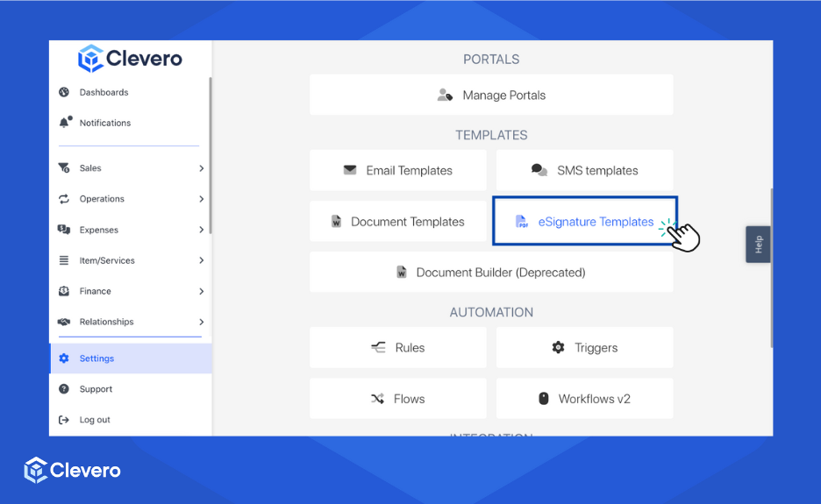
Task: Expand the Finance menu chevron
Action: point(202,291)
